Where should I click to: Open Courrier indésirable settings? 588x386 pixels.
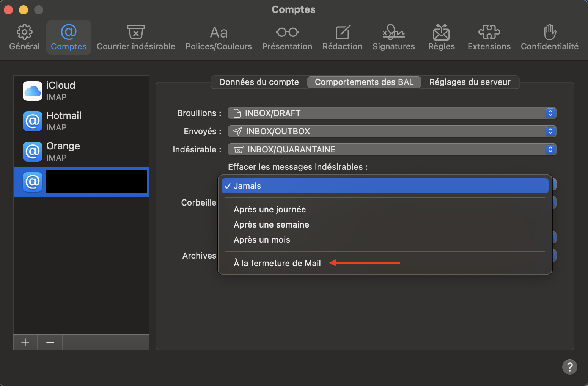click(136, 38)
